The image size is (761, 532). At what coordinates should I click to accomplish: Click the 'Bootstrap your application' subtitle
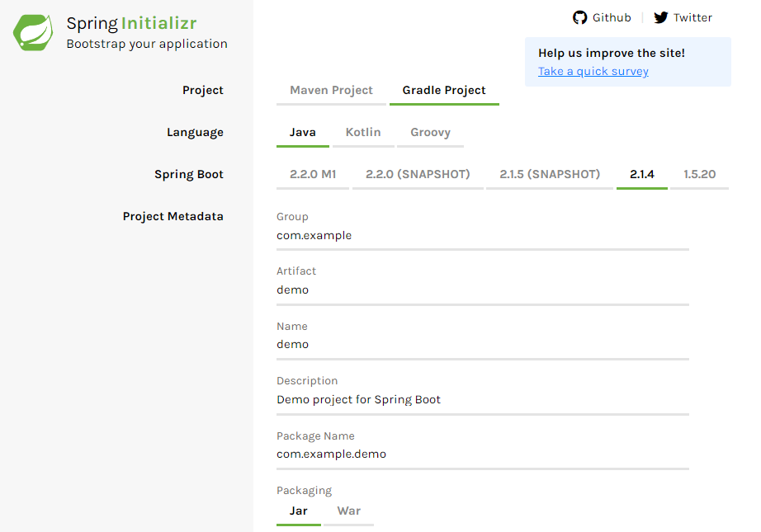click(x=147, y=45)
